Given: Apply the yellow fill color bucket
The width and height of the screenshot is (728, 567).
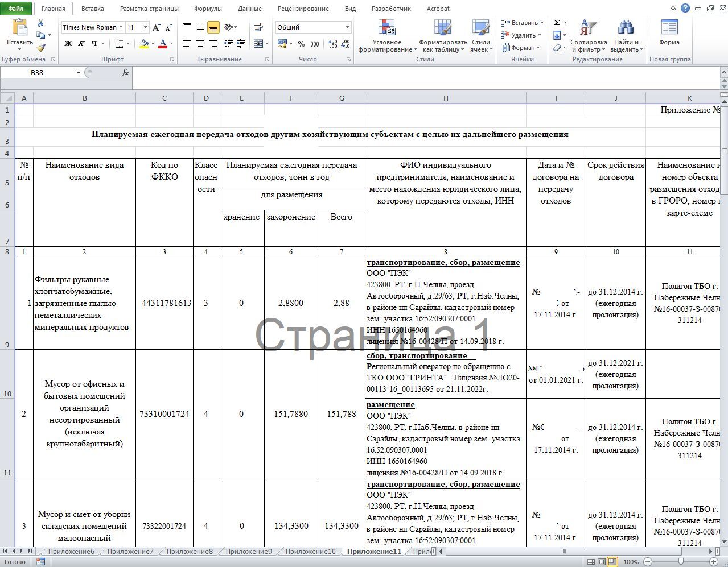Looking at the screenshot, I should 144,44.
